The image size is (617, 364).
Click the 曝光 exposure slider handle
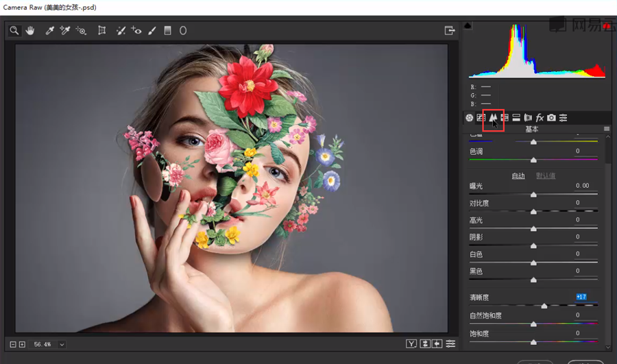(x=533, y=195)
